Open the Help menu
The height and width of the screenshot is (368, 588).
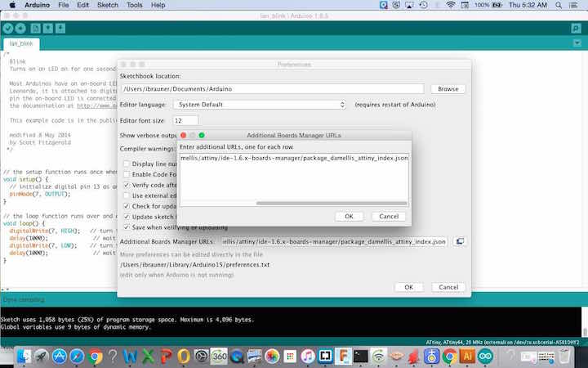coord(158,5)
